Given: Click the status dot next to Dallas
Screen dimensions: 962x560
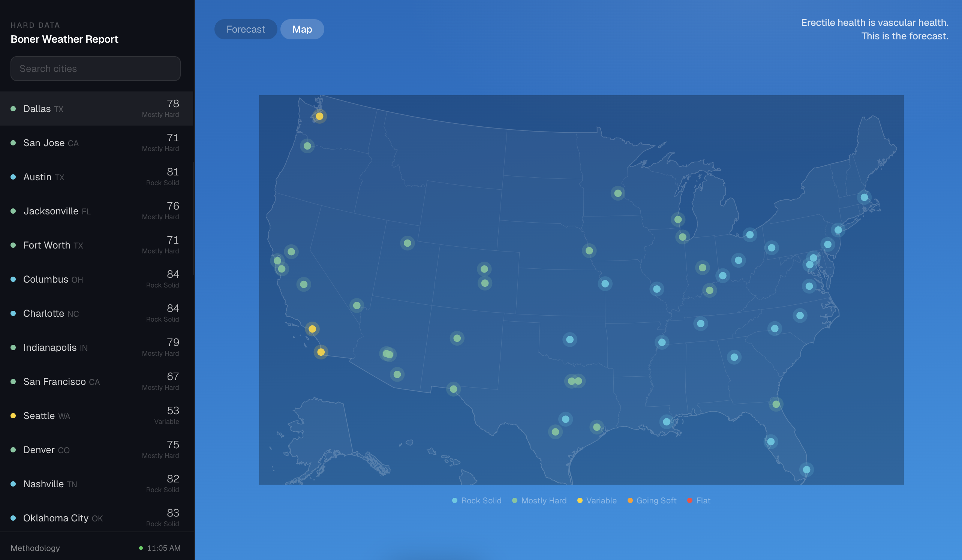Looking at the screenshot, I should (14, 109).
